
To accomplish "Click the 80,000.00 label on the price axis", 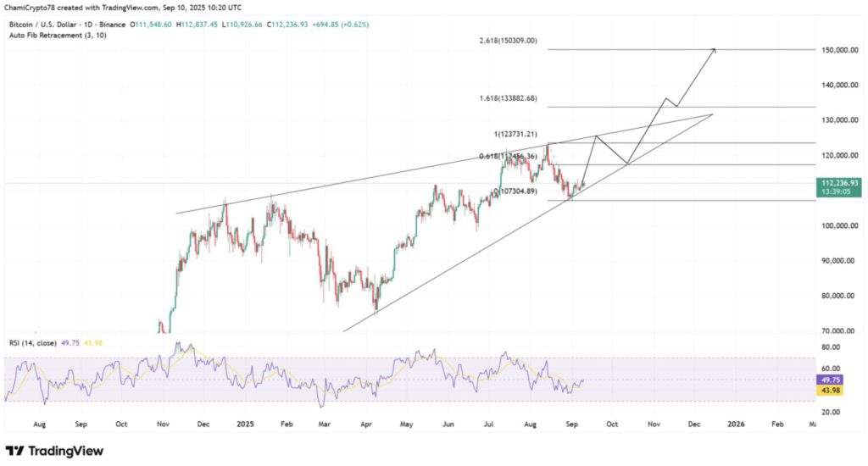I will (x=838, y=296).
